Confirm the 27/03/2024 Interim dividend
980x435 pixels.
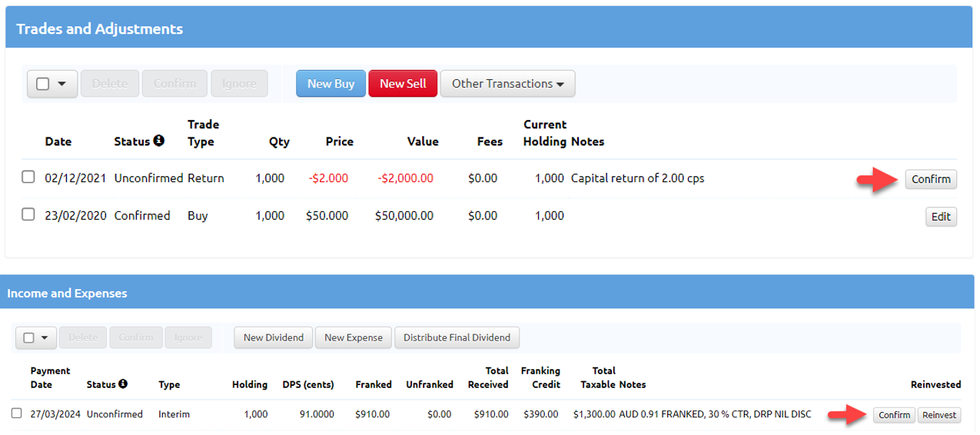[x=894, y=415]
